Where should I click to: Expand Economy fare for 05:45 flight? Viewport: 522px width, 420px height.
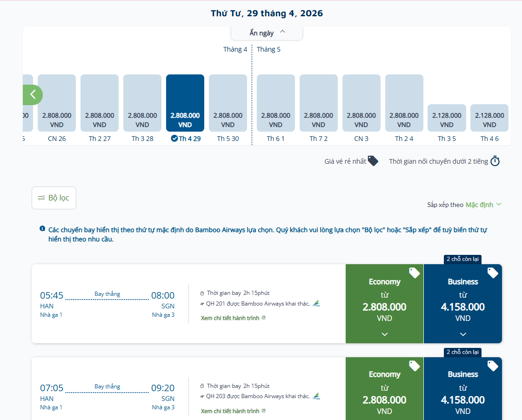click(x=384, y=334)
